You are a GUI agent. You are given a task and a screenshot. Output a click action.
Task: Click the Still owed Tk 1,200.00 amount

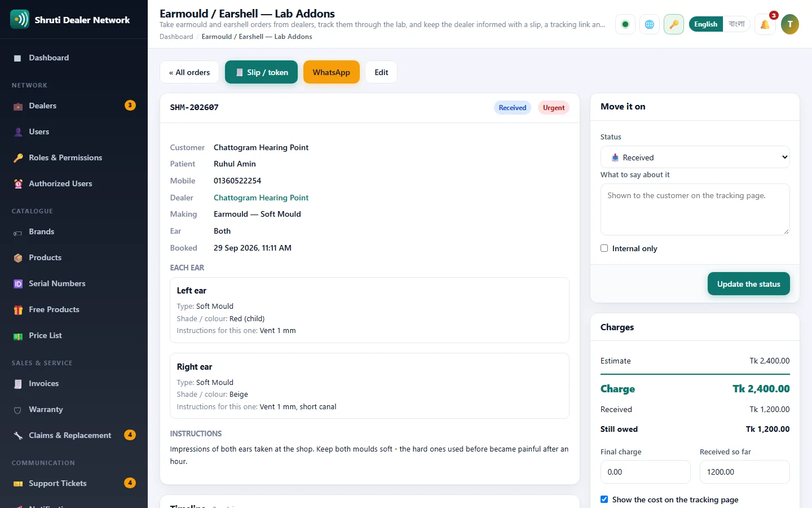[x=767, y=429]
